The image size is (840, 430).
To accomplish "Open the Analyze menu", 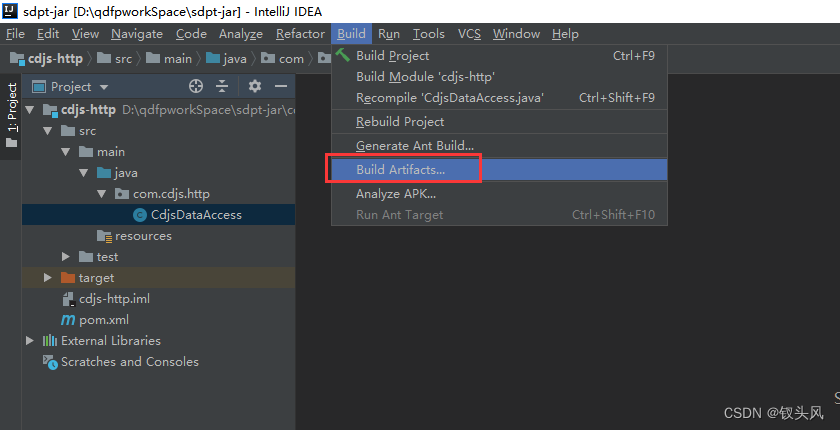I will point(241,34).
